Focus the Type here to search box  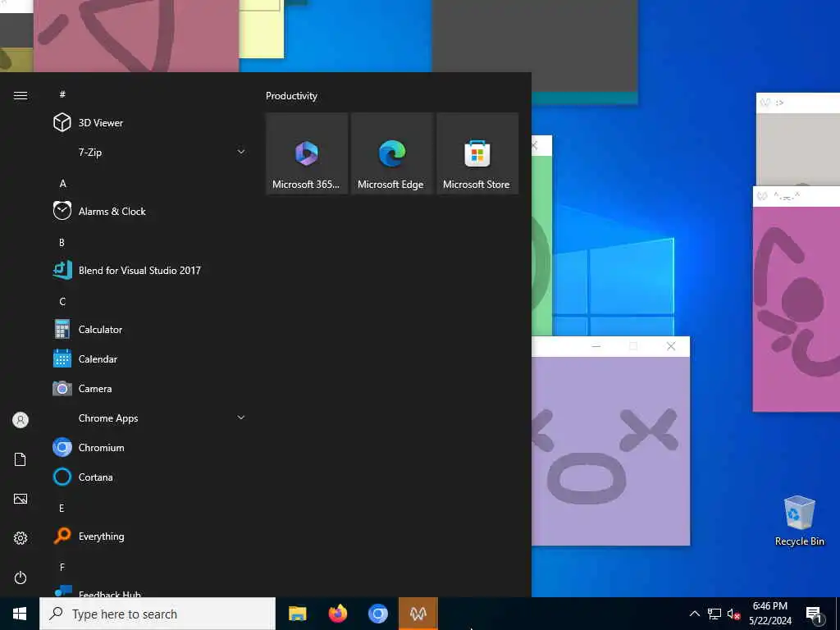click(x=157, y=614)
